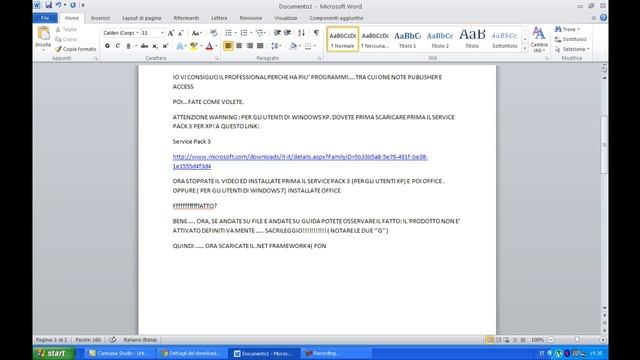Click the Italiano (Italia) language indicator
The width and height of the screenshot is (640, 360).
[140, 340]
